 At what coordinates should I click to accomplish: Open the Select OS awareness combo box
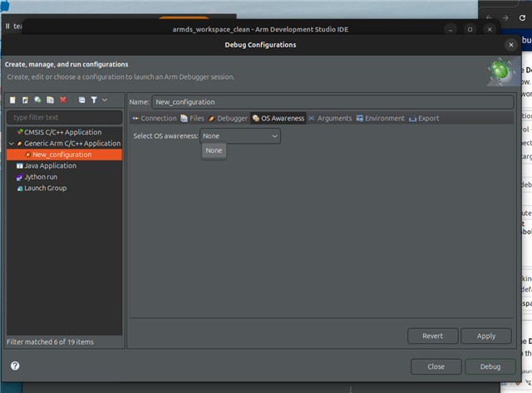239,136
